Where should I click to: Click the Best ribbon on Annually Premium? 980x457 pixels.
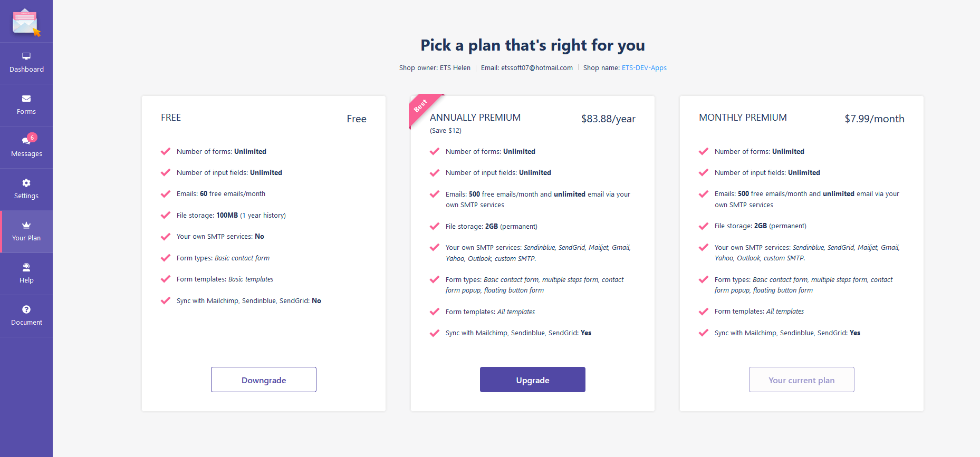pos(423,109)
